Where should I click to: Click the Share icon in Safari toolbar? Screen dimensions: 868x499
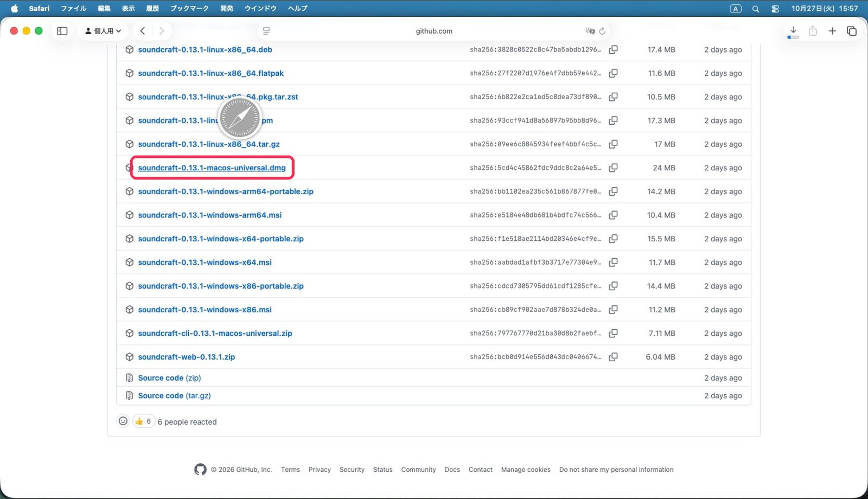click(813, 31)
